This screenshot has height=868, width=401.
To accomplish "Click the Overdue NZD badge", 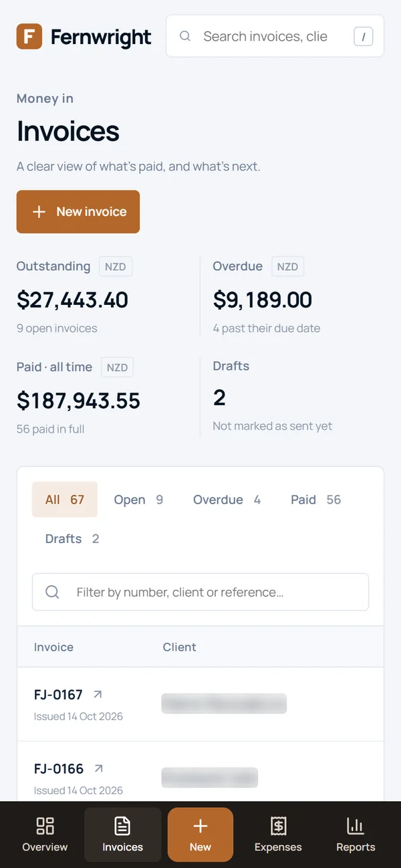I will 287,267.
